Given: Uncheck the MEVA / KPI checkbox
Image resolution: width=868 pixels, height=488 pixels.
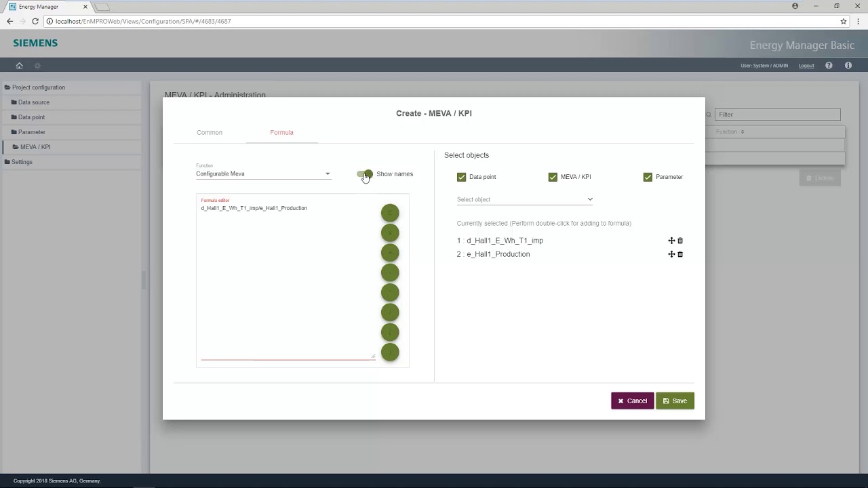Looking at the screenshot, I should click(553, 177).
